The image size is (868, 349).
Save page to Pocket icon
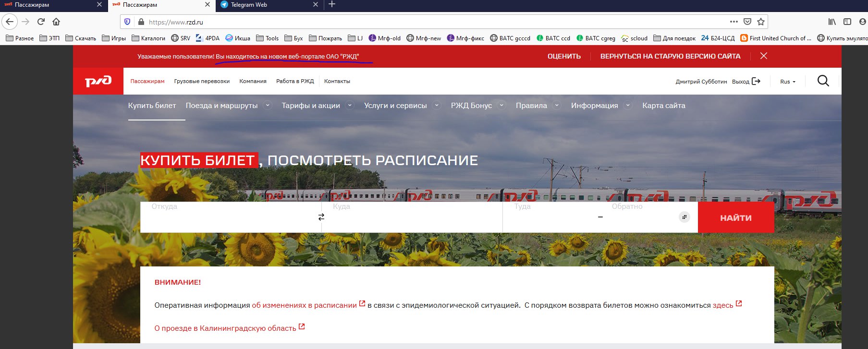(747, 22)
